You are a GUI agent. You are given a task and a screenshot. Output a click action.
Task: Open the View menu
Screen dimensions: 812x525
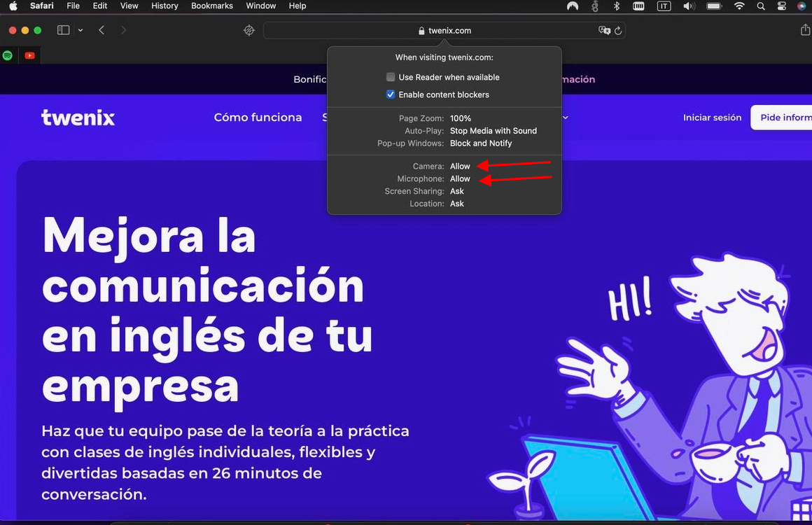[x=129, y=6]
